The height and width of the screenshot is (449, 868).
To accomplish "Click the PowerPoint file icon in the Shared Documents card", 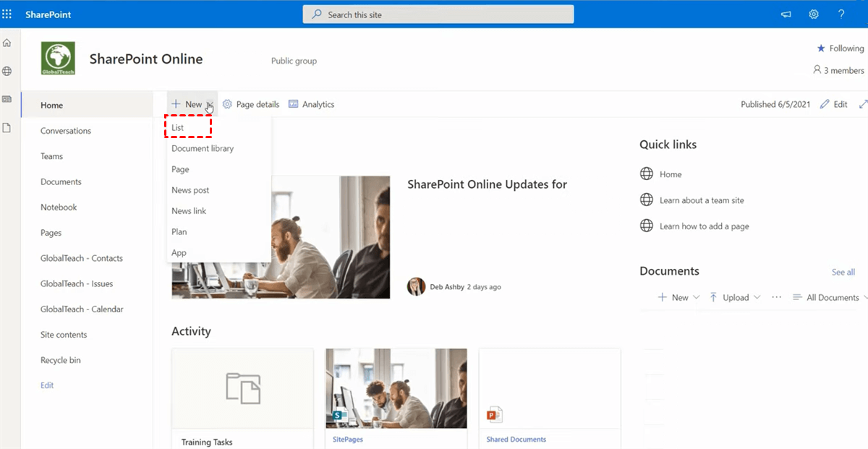I will click(x=495, y=415).
